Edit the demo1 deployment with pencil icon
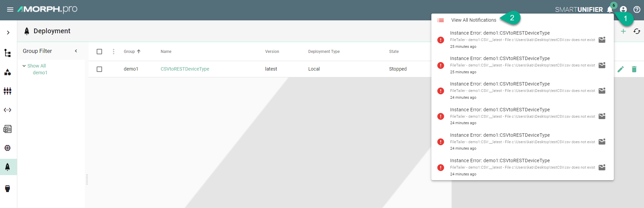 [x=621, y=69]
